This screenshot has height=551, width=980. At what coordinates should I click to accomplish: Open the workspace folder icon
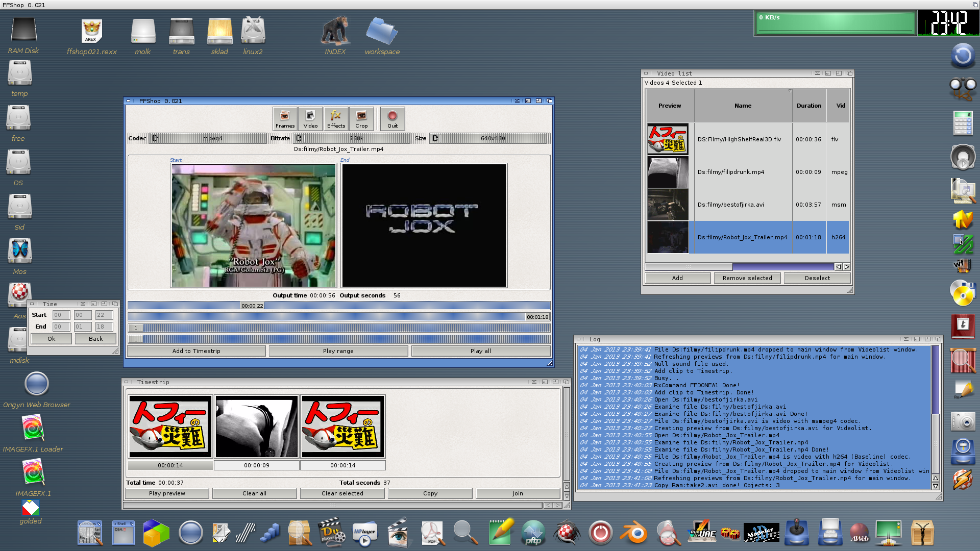click(382, 37)
